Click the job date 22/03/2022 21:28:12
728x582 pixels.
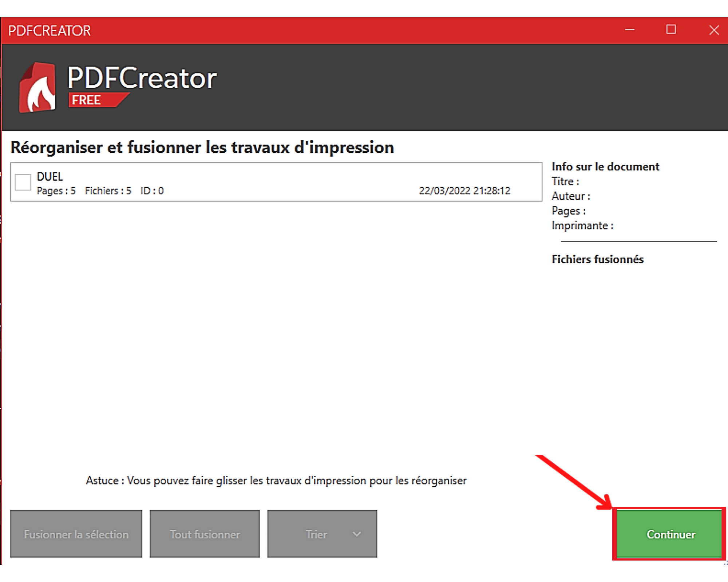464,191
